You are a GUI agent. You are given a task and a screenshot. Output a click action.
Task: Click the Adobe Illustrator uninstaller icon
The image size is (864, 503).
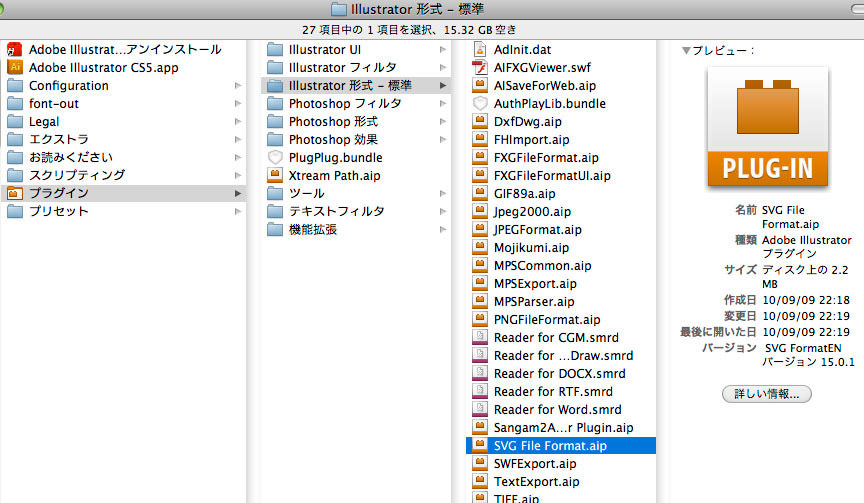pyautogui.click(x=14, y=50)
